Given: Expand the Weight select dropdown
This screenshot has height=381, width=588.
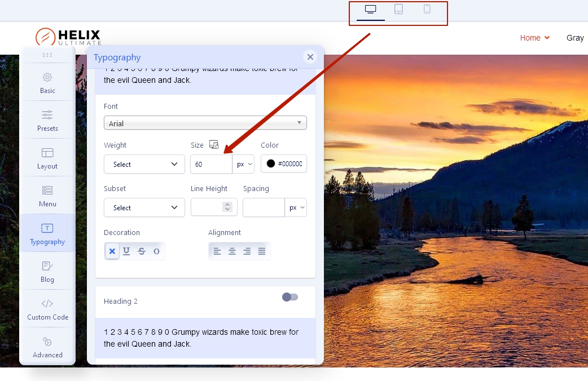Looking at the screenshot, I should tap(144, 164).
